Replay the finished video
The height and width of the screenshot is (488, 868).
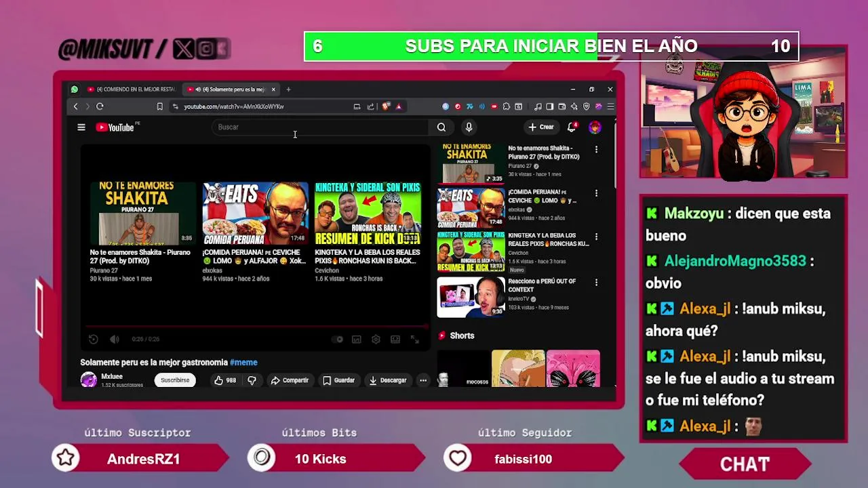click(x=94, y=340)
